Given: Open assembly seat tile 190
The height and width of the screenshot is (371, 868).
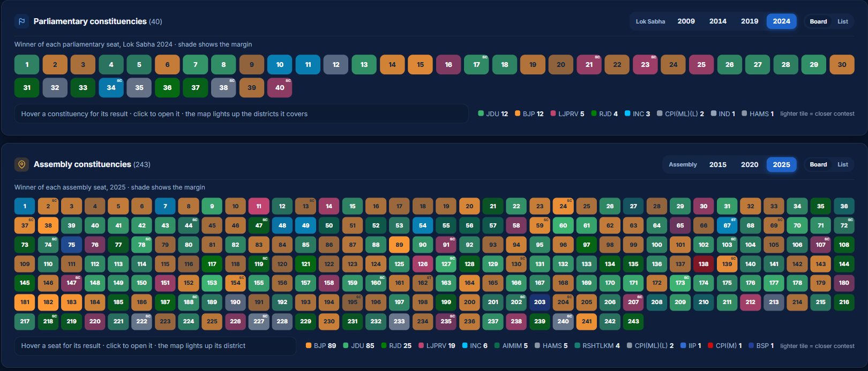Looking at the screenshot, I should 235,302.
